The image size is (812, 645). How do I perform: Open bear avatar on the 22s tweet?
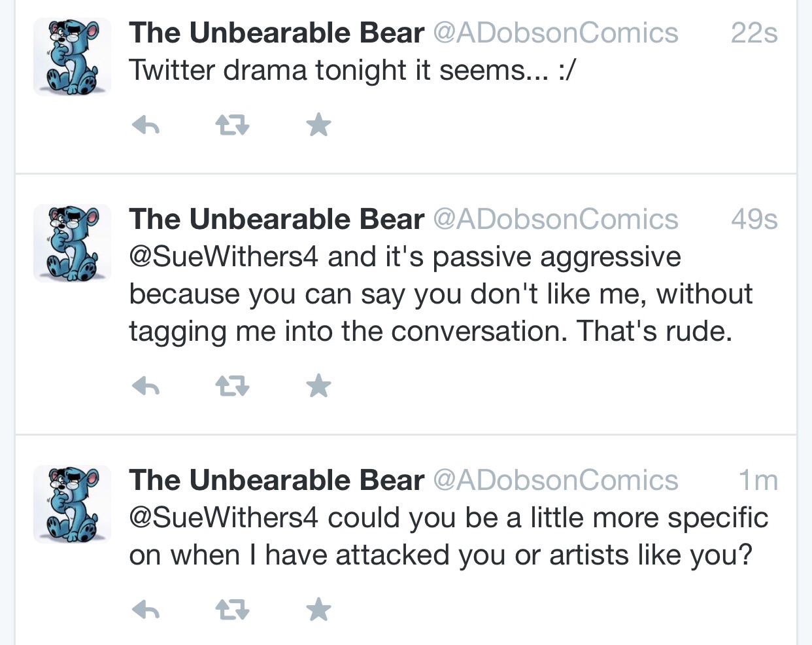pos(73,57)
